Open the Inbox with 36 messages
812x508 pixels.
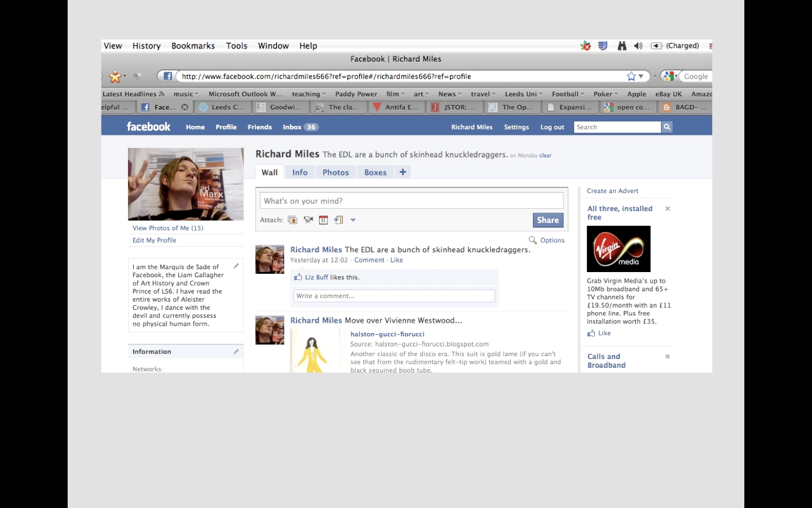pos(301,127)
